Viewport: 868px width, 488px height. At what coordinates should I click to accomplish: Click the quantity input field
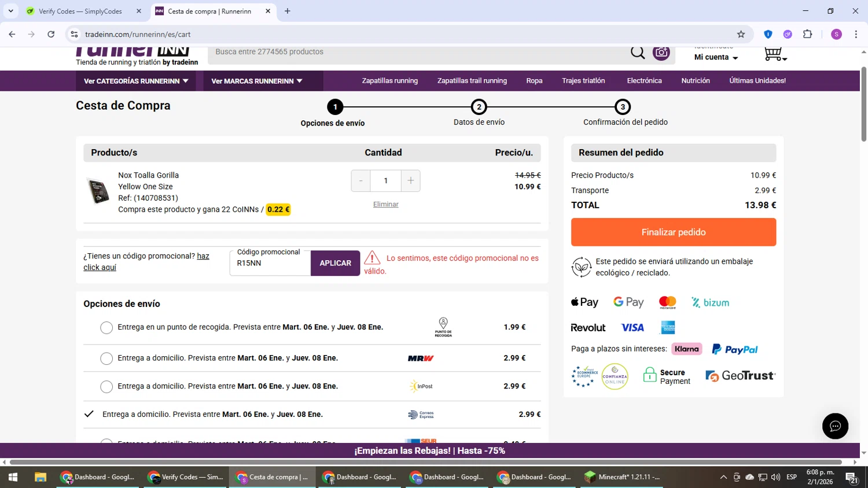pos(386,180)
